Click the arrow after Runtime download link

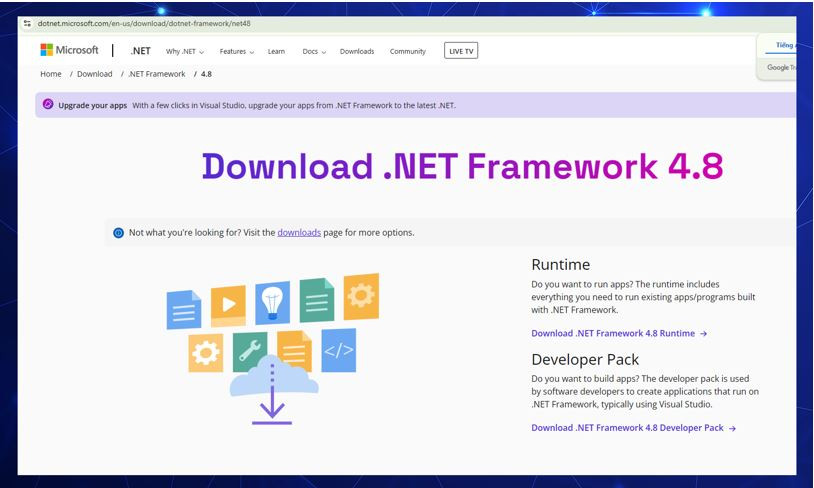tap(703, 334)
